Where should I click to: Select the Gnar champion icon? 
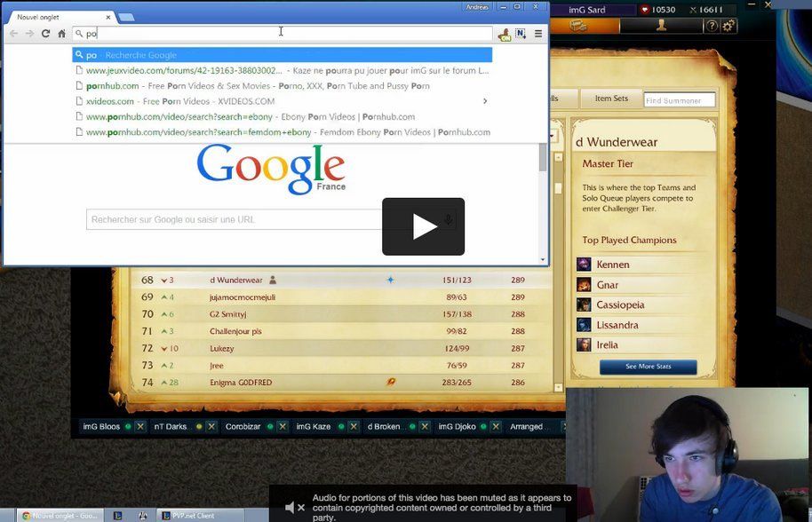[584, 285]
